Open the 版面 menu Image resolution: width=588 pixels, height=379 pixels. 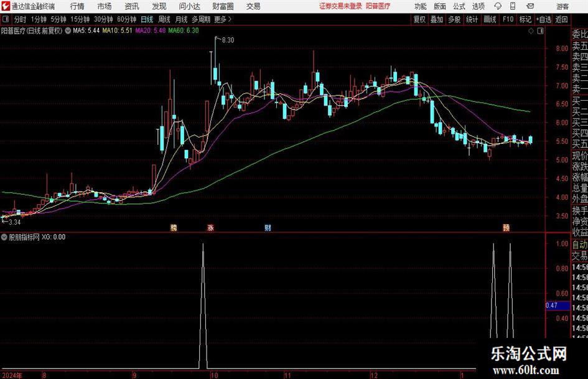click(439, 6)
